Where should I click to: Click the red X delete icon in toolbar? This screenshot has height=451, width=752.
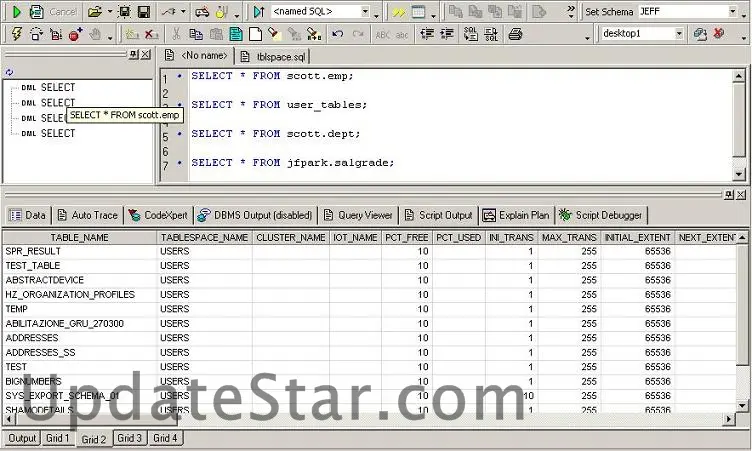pos(152,34)
